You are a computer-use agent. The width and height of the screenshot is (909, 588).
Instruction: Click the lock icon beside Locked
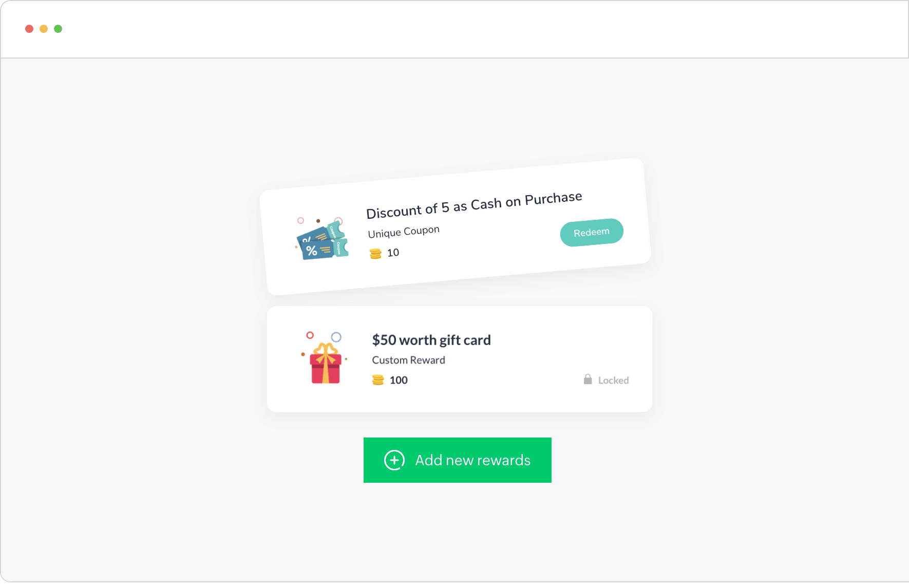click(588, 380)
